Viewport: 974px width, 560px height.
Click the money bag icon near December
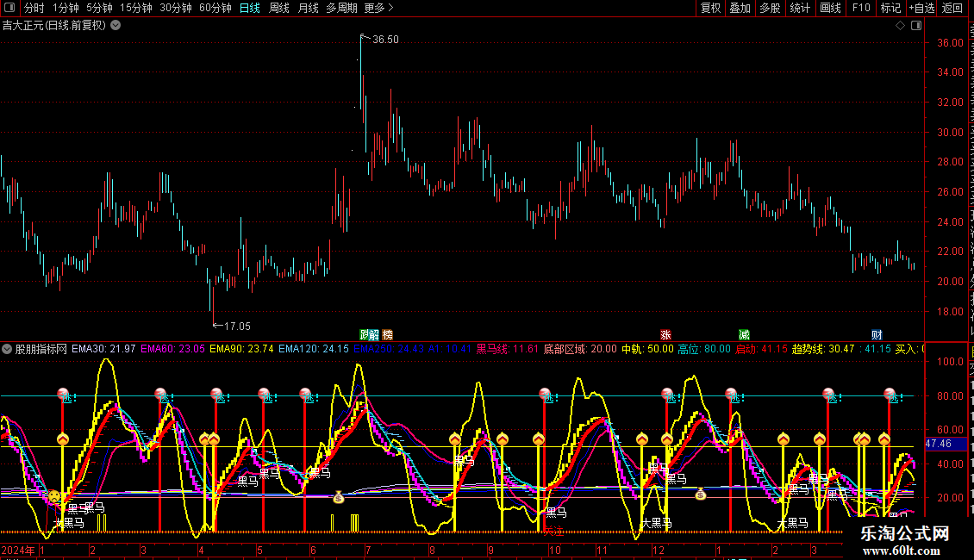pos(701,495)
